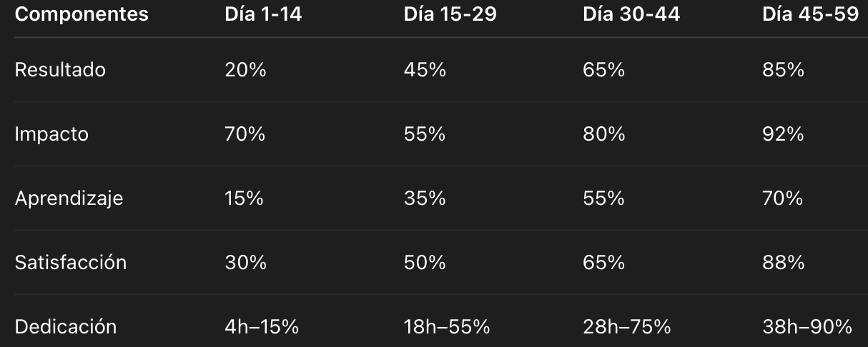868x347 pixels.
Task: Click the 4h–15% Dedicación cell
Action: point(262,327)
